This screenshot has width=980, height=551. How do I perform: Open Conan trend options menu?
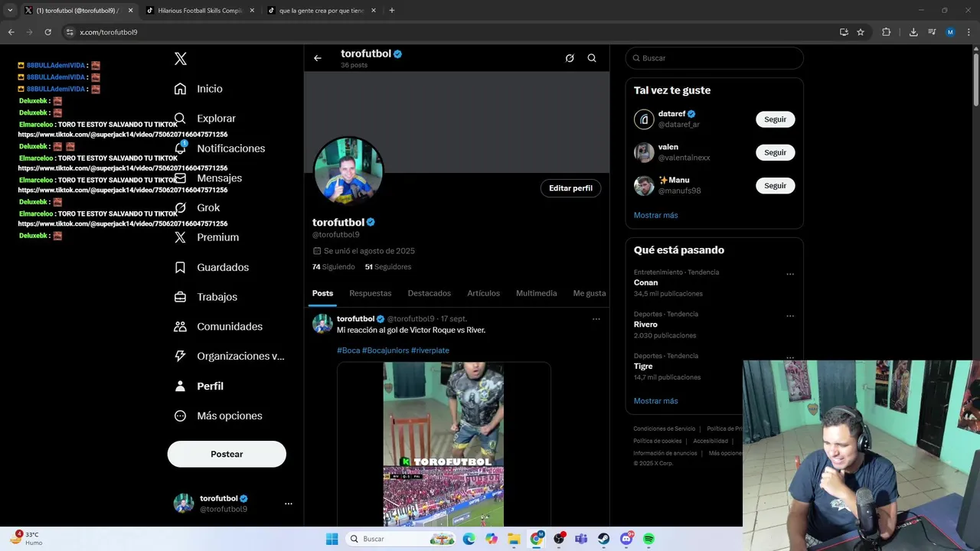(790, 274)
